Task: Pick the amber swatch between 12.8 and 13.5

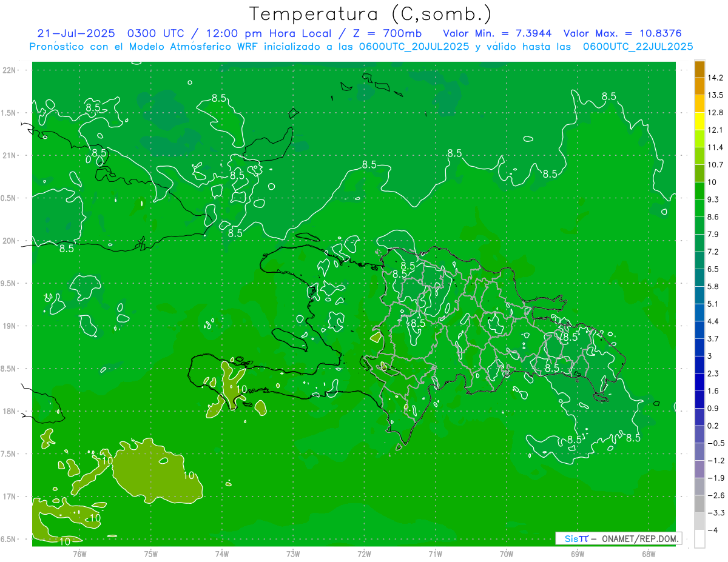Action: point(699,104)
